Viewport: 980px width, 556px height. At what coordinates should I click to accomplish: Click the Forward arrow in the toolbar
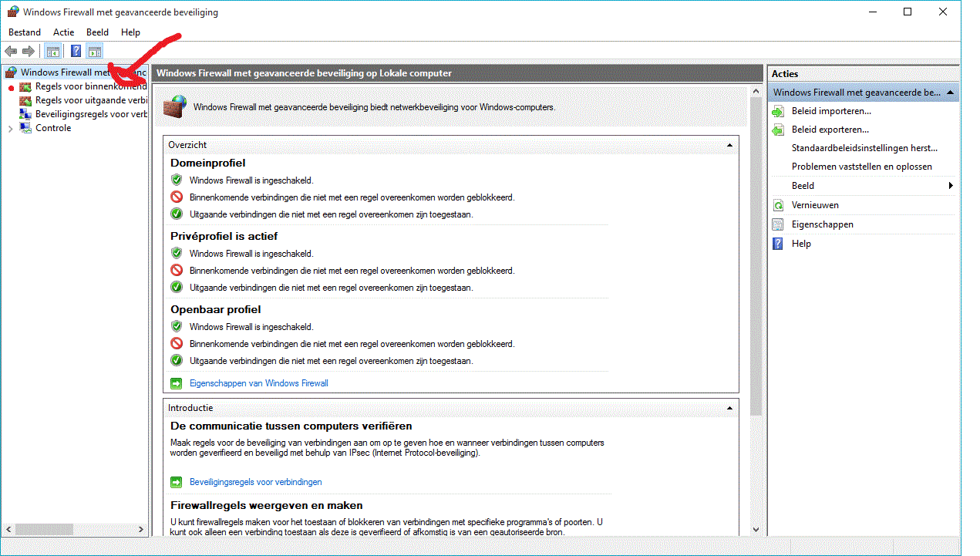click(29, 52)
